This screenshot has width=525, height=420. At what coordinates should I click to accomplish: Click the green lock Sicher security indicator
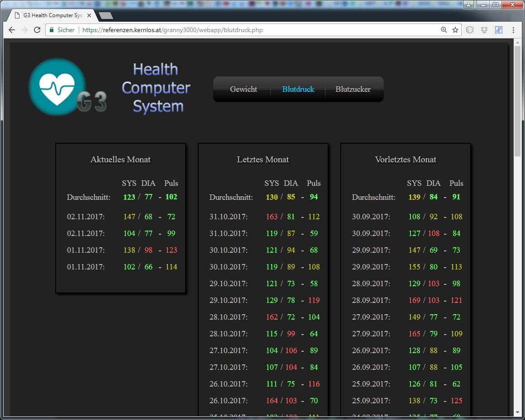(x=62, y=30)
